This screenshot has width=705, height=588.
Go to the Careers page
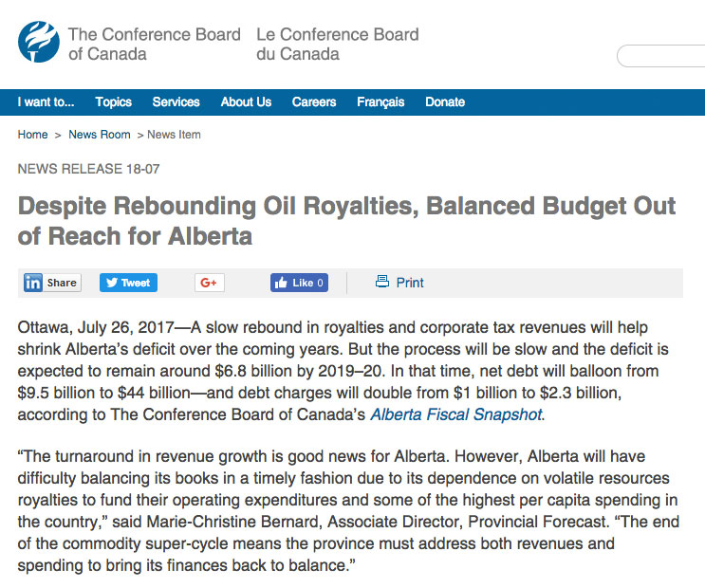coord(314,102)
